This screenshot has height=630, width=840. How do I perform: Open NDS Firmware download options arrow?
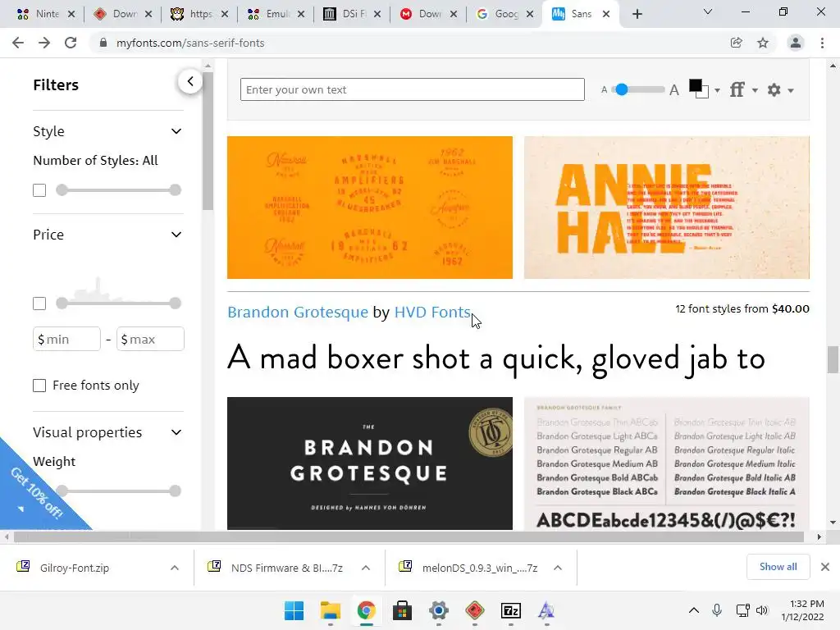[x=366, y=568]
